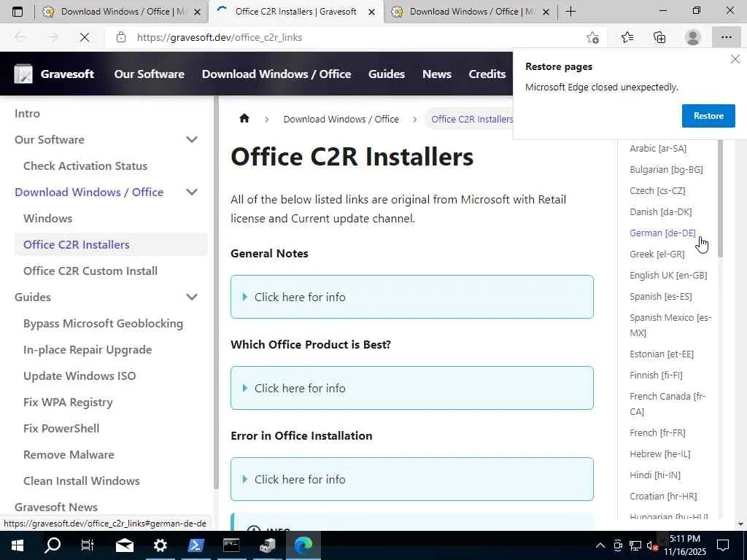Open Our Software in top navigation

pyautogui.click(x=149, y=74)
